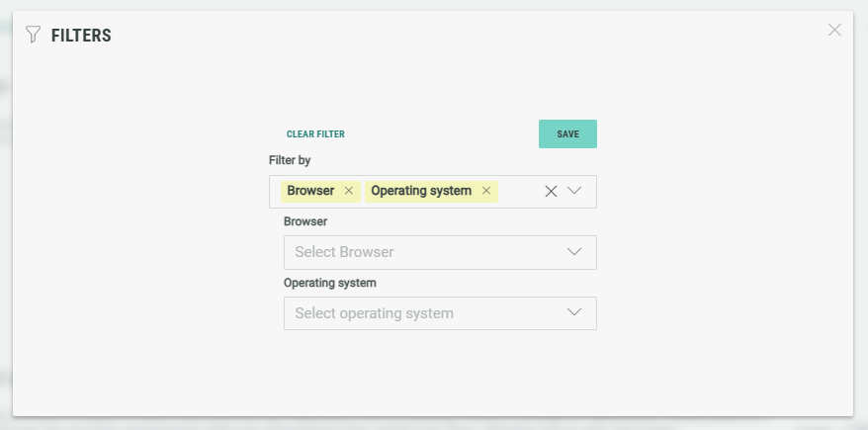Viewport: 868px width, 430px height.
Task: Click the Filter by label
Action: [x=290, y=160]
